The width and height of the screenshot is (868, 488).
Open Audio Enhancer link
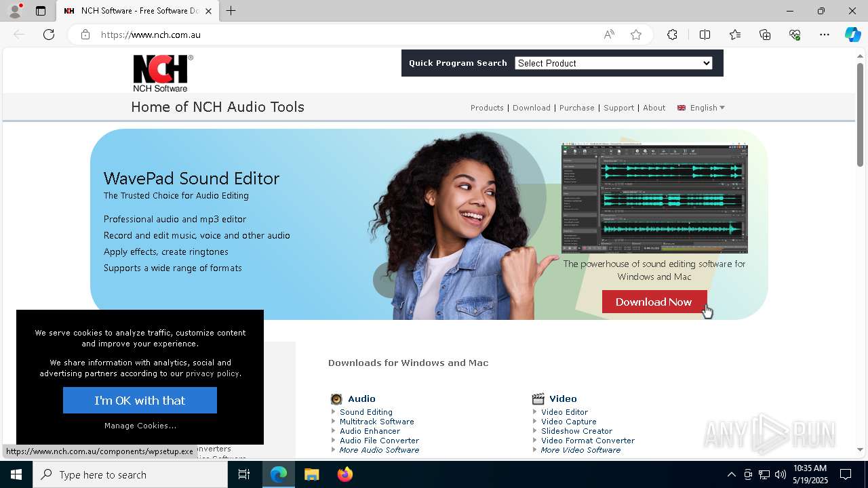[x=370, y=431]
